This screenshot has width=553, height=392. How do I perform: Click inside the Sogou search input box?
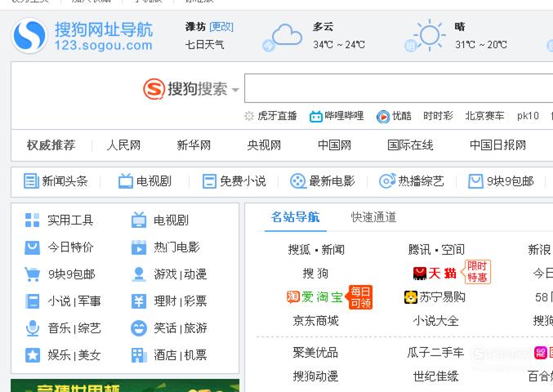click(x=399, y=88)
